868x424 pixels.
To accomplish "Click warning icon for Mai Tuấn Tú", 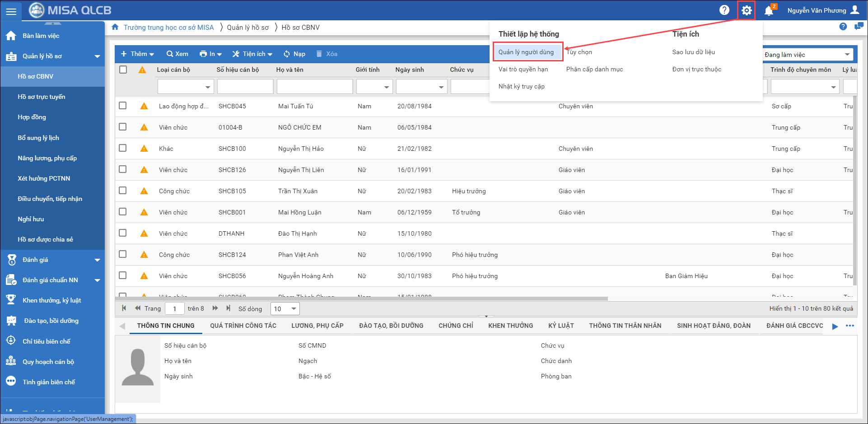I will (x=144, y=106).
